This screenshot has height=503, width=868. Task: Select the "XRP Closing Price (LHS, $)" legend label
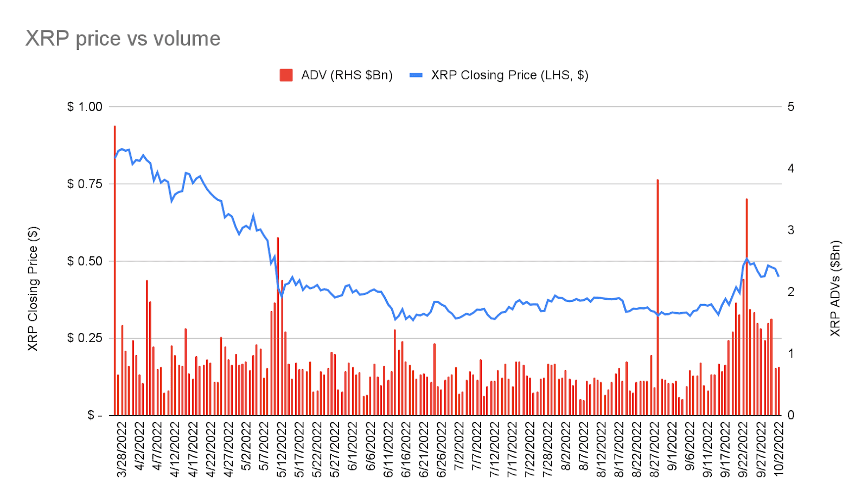[x=509, y=75]
